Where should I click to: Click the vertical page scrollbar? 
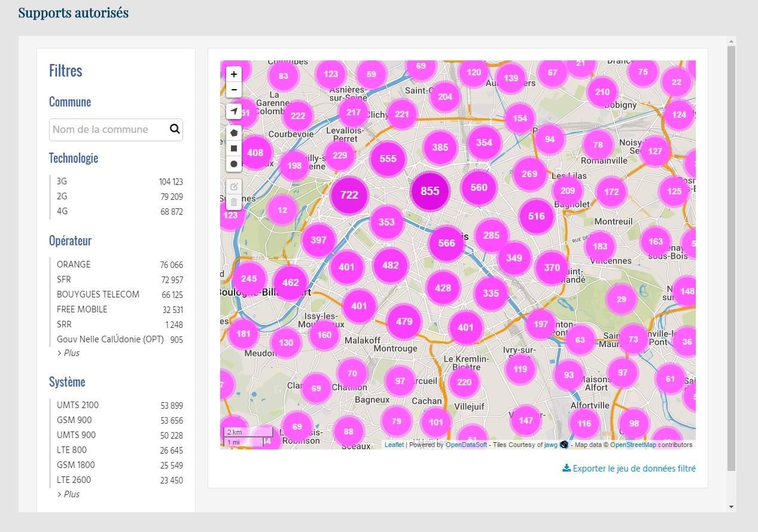pyautogui.click(x=731, y=257)
